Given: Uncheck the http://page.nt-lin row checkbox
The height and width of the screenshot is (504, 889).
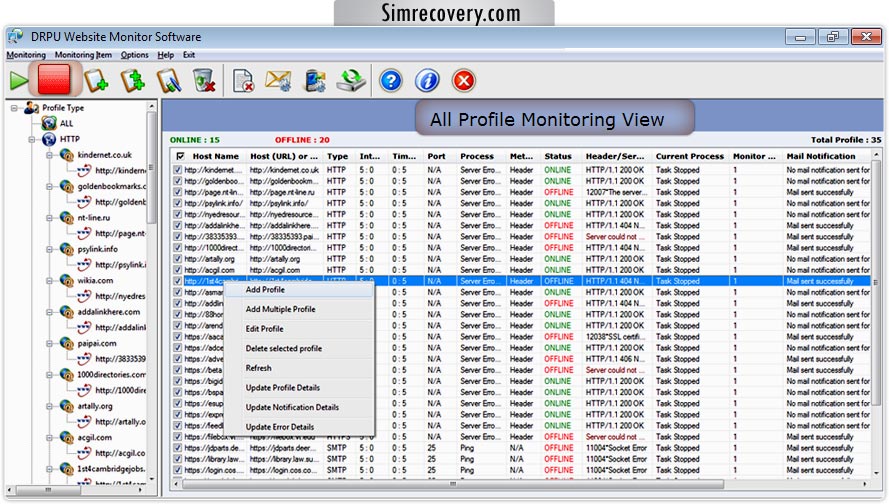Looking at the screenshot, I should tap(178, 192).
